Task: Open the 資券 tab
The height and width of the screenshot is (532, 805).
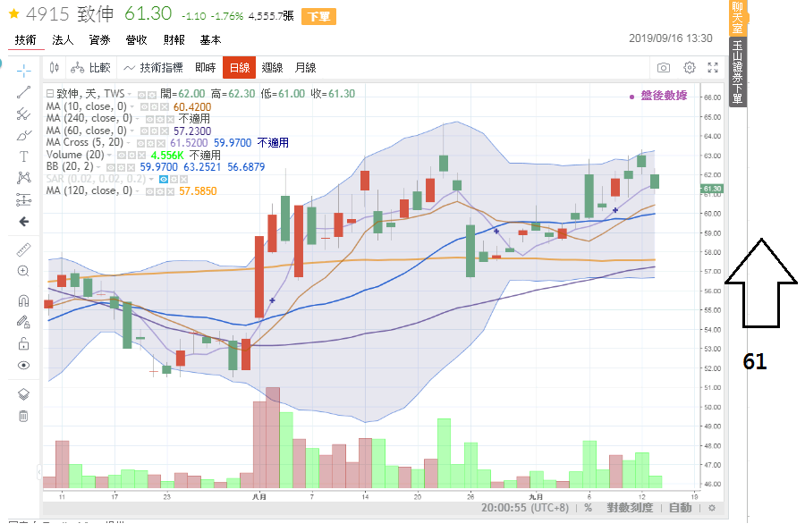Action: (x=99, y=40)
